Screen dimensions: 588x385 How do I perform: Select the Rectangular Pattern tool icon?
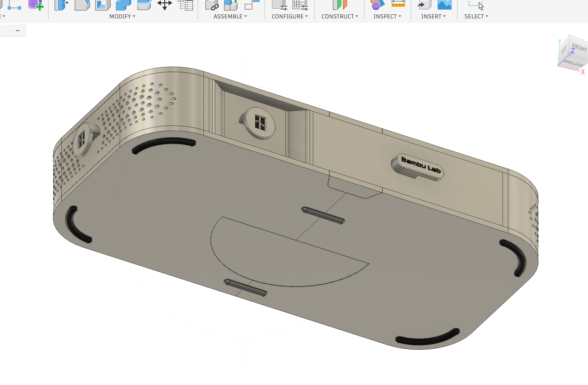pyautogui.click(x=14, y=5)
